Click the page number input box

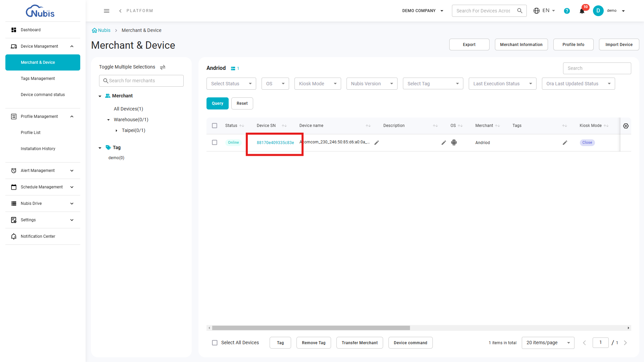coord(600,343)
